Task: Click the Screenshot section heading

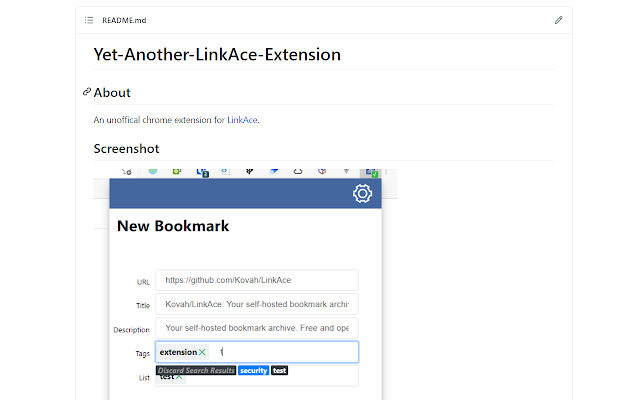Action: pyautogui.click(x=126, y=148)
